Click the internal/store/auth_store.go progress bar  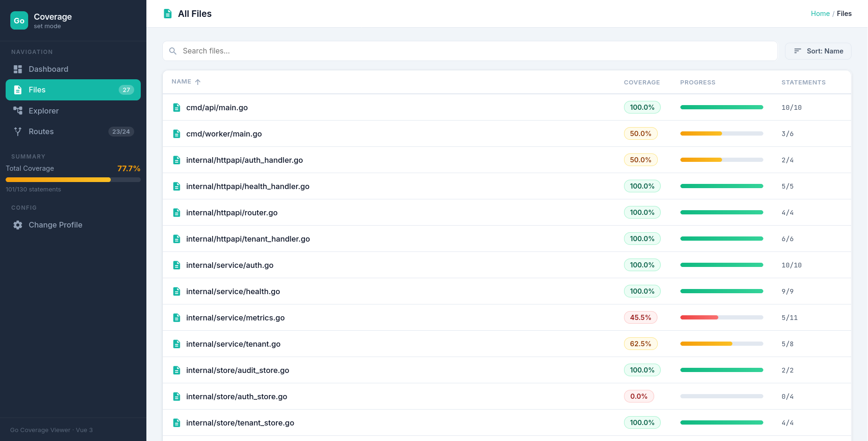[721, 396]
